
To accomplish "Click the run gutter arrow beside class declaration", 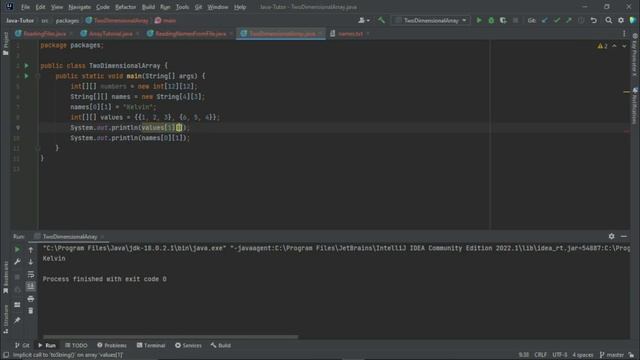I will 27,66.
